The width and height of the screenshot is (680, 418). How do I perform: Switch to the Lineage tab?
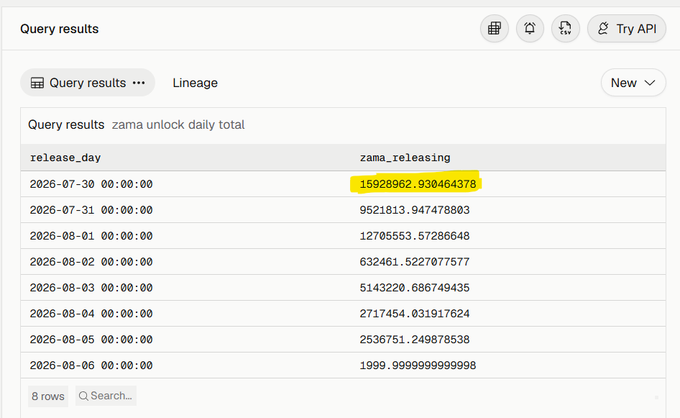[x=195, y=83]
